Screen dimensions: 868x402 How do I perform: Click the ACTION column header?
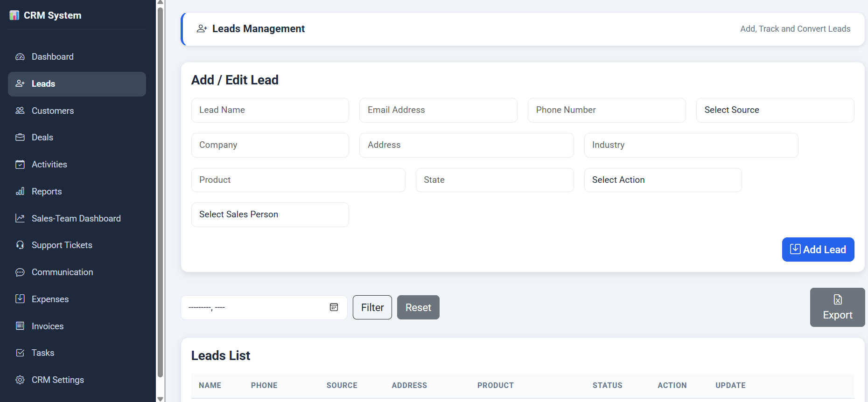tap(672, 385)
